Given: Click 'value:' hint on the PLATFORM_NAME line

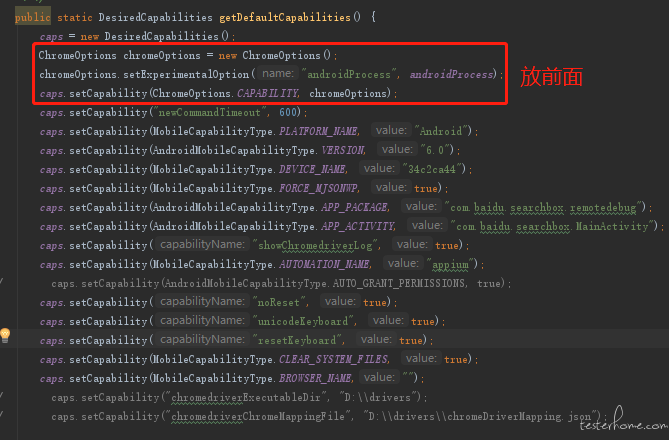Looking at the screenshot, I should coord(391,130).
